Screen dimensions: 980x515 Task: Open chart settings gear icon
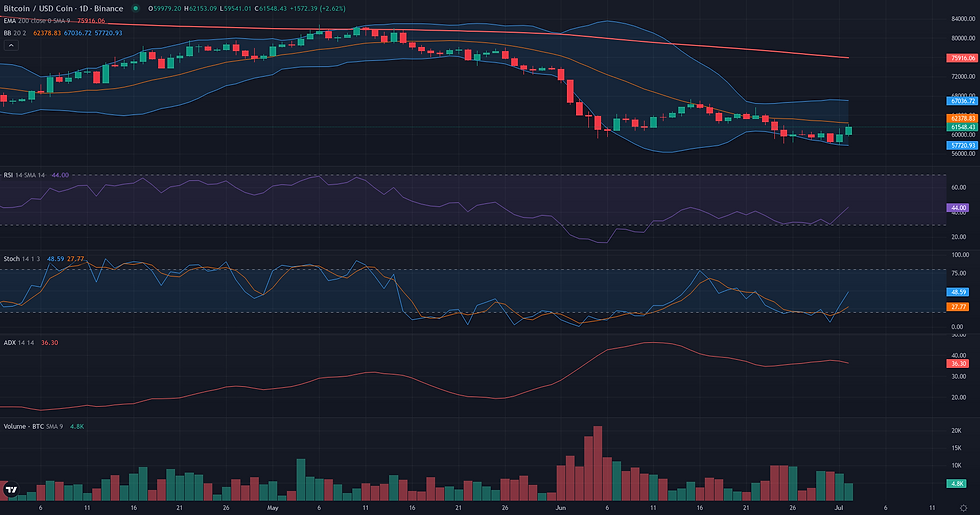964,508
